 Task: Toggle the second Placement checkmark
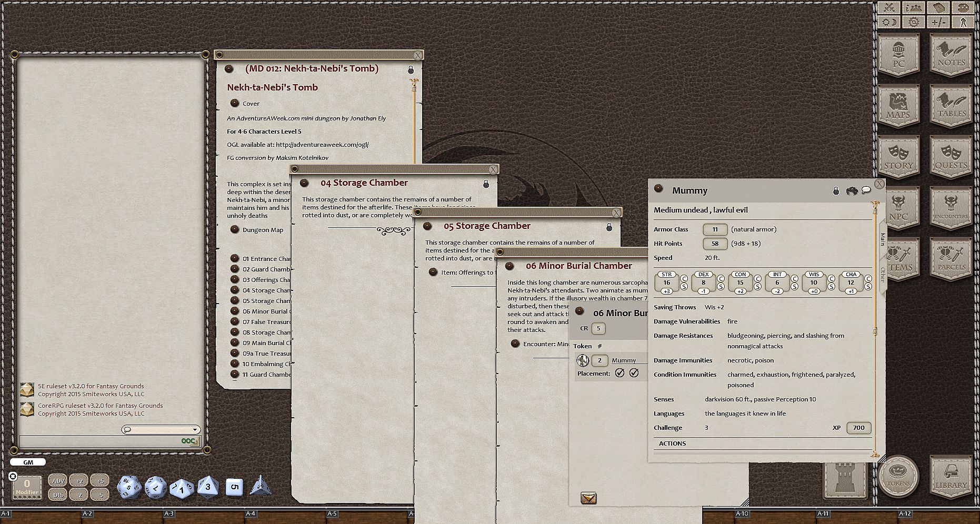634,373
